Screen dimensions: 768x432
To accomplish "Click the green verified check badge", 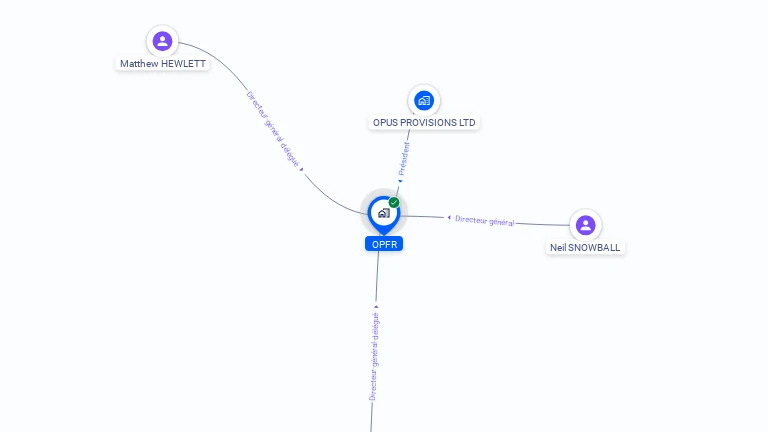I will [x=394, y=202].
